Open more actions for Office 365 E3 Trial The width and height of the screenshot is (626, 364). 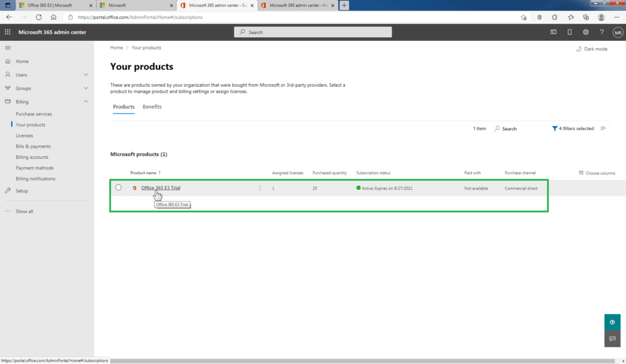[260, 187]
